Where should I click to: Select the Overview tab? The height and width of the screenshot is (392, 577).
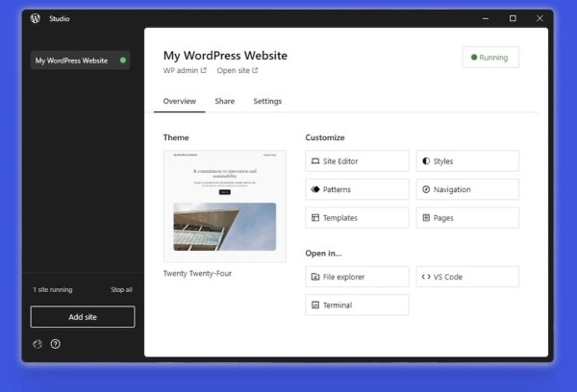pyautogui.click(x=180, y=101)
